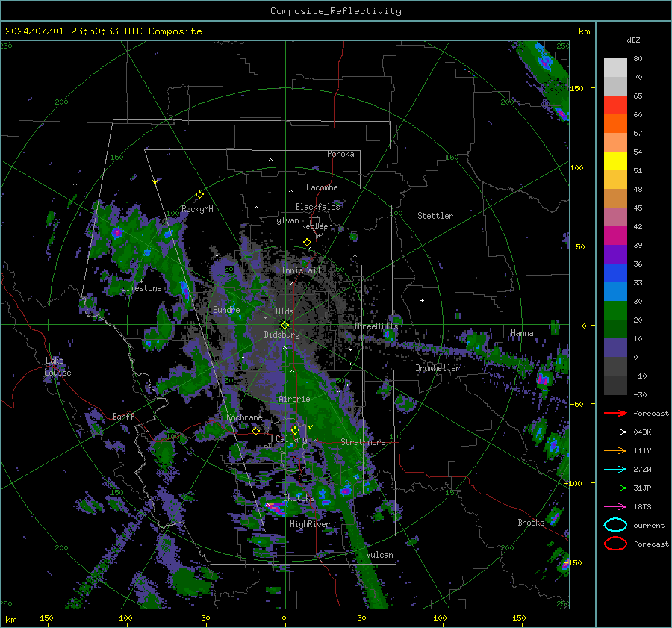Click the Composite_Reflectivity title text
The width and height of the screenshot is (672, 628).
coord(336,11)
